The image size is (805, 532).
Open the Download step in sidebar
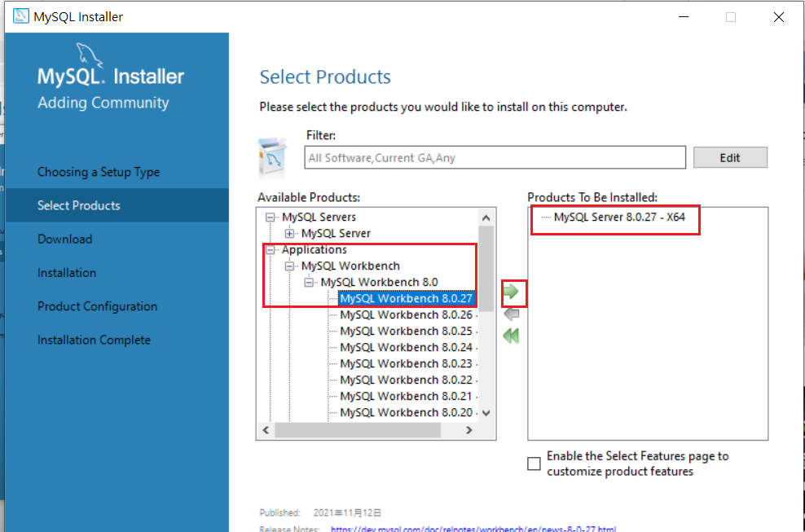point(64,239)
